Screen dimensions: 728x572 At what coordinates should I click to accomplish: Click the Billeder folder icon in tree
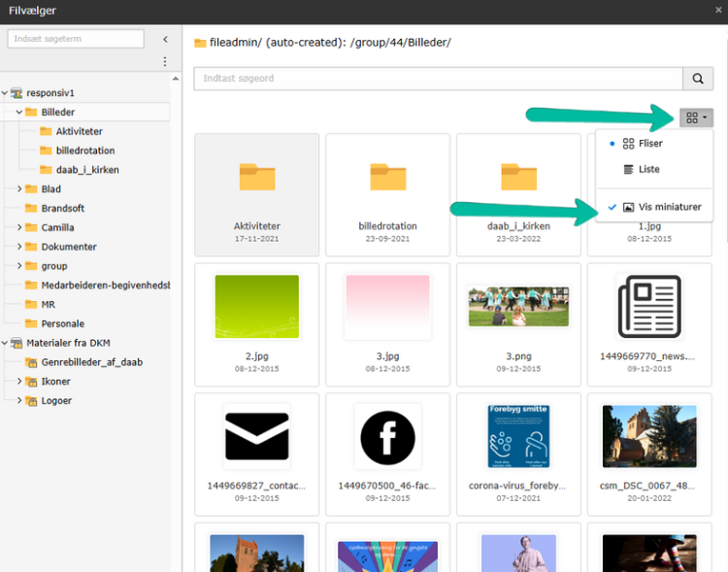[x=31, y=112]
